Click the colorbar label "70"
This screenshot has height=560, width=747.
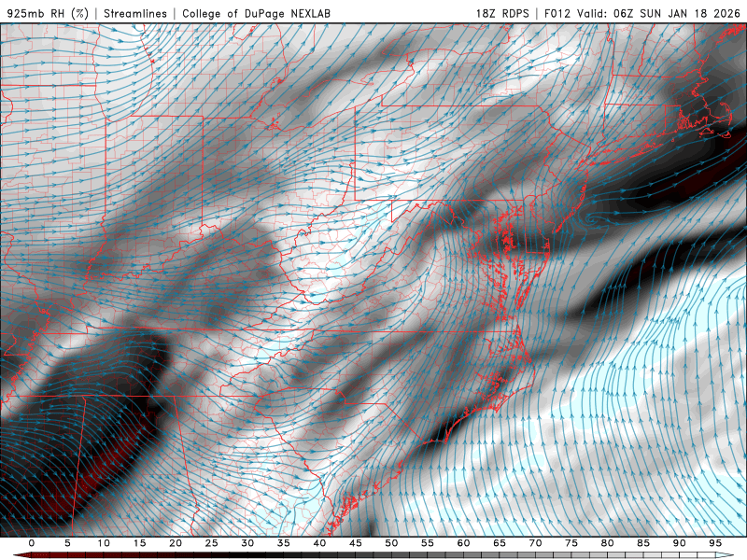pos(535,543)
